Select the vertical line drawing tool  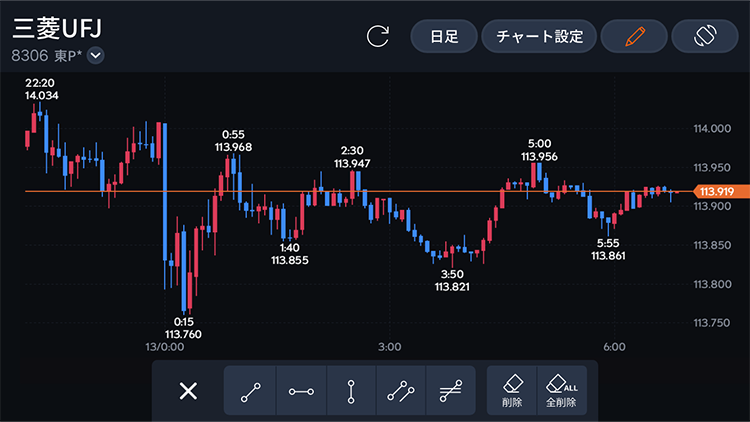coord(351,391)
